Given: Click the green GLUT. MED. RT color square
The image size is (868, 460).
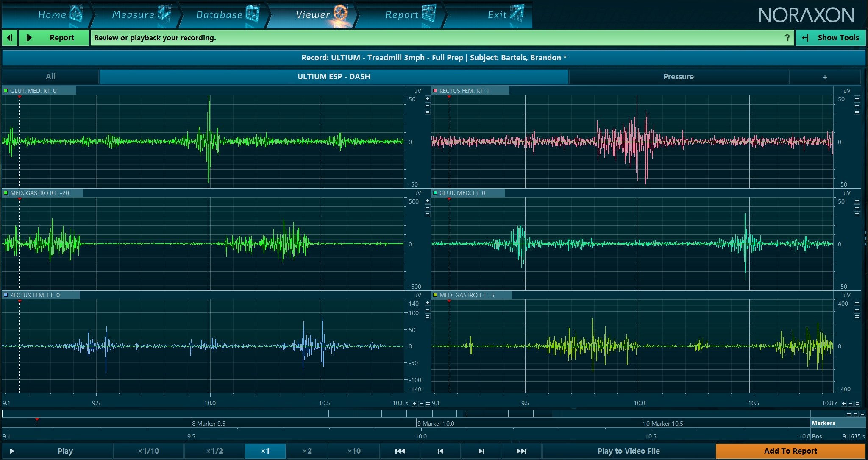Looking at the screenshot, I should pos(6,91).
